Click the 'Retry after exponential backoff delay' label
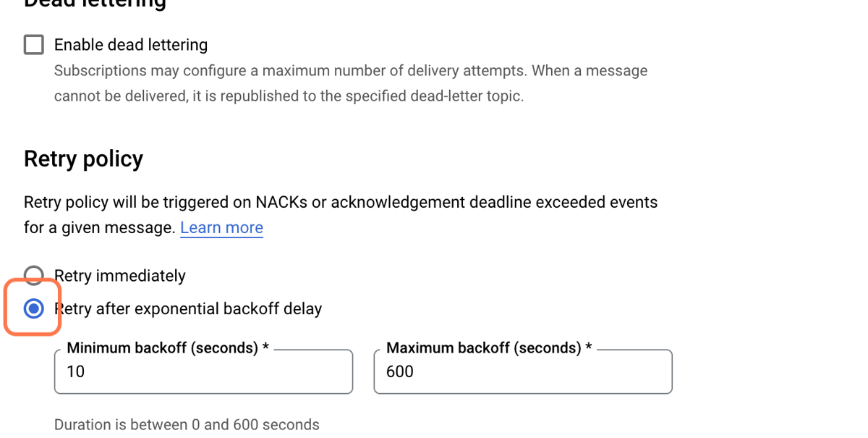This screenshot has height=438, width=868. (x=188, y=309)
